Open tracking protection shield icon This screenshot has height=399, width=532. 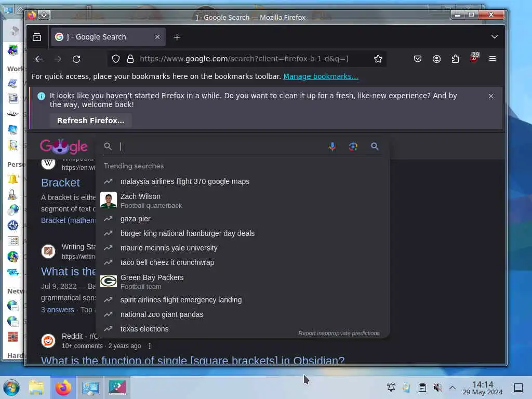point(116,59)
